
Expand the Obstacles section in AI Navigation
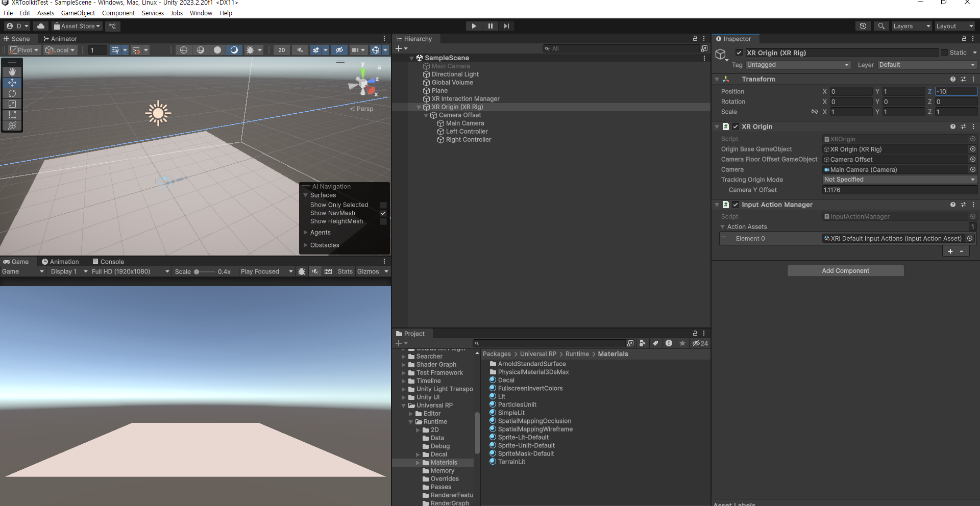coord(306,245)
